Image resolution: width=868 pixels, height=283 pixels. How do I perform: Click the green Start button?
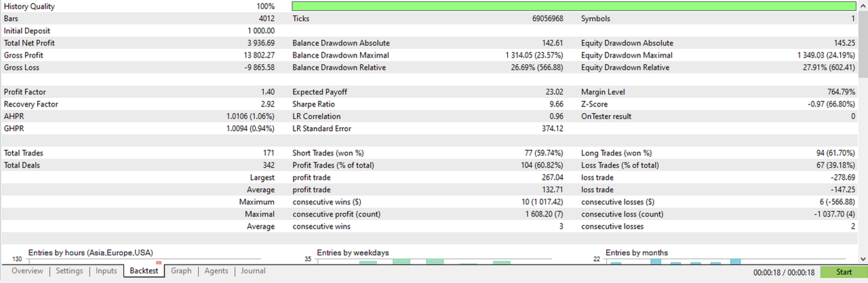click(x=844, y=272)
